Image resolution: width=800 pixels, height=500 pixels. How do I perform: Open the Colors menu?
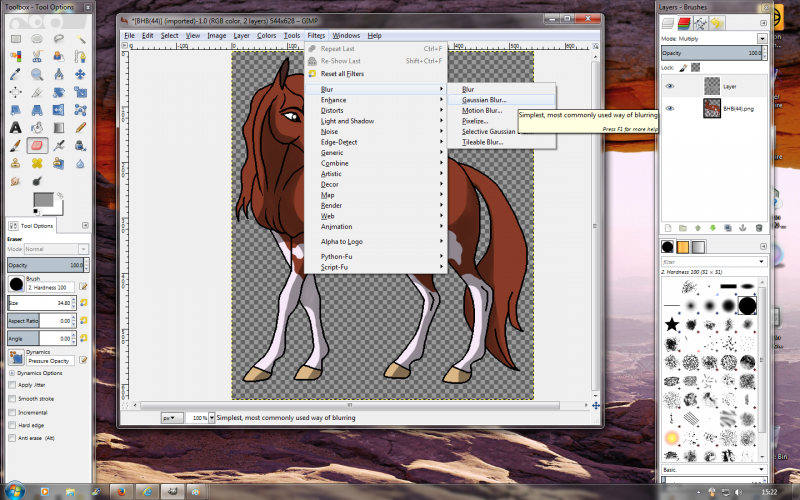[x=266, y=35]
